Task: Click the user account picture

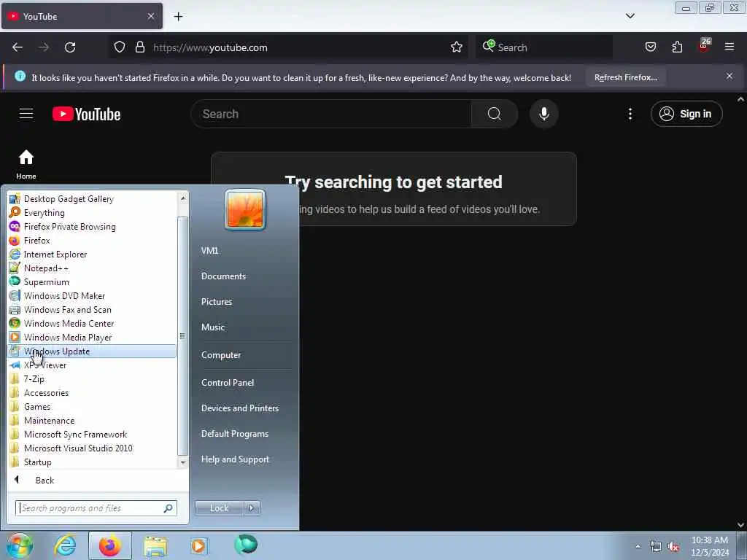Action: click(245, 209)
